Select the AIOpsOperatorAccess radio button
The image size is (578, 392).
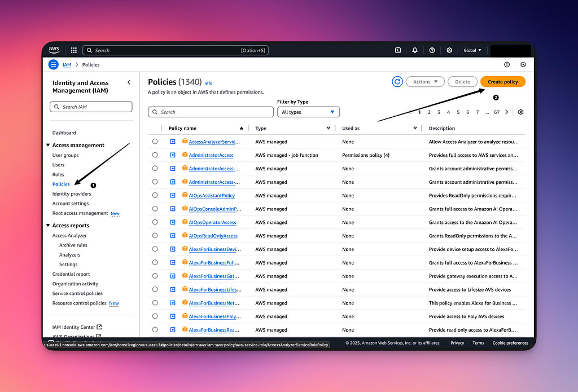click(x=155, y=222)
